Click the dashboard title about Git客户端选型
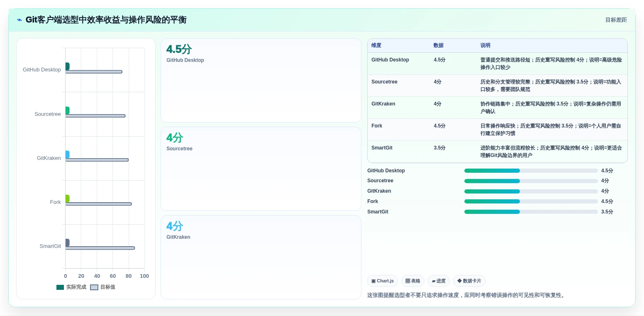 (106, 20)
